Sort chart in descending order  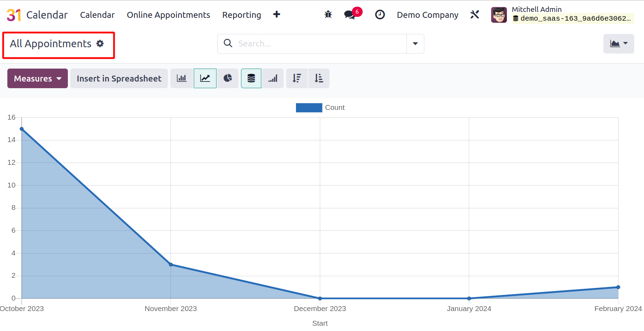pos(297,78)
